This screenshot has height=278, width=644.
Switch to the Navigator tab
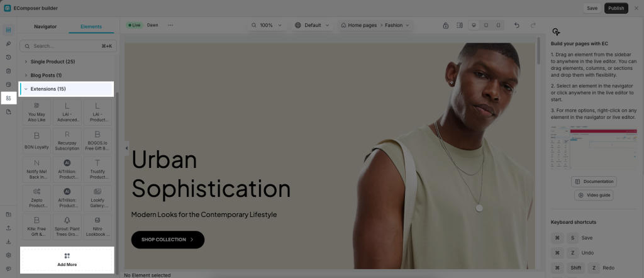pos(45,26)
